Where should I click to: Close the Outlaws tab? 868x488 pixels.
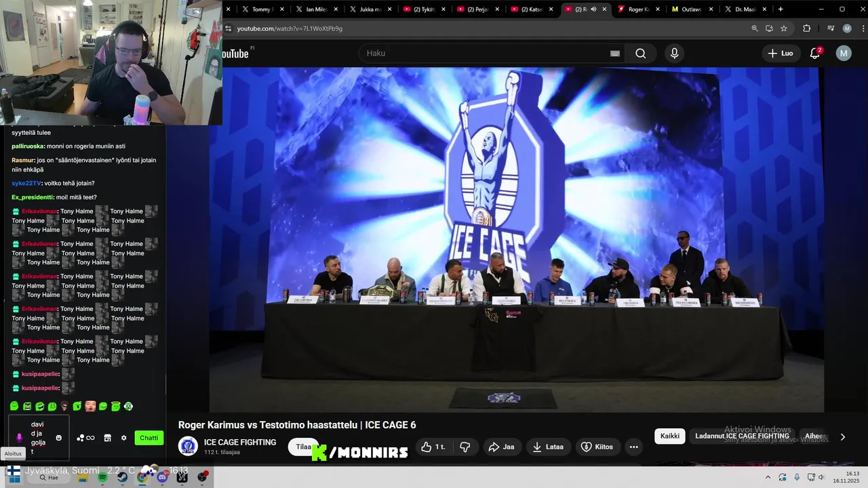pos(711,9)
